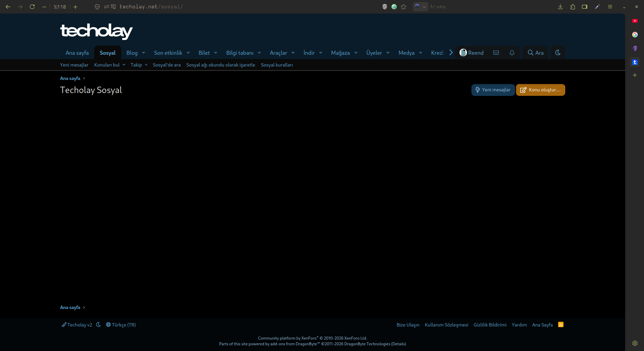Open Sosyal kuralları link
644x351 pixels.
277,65
